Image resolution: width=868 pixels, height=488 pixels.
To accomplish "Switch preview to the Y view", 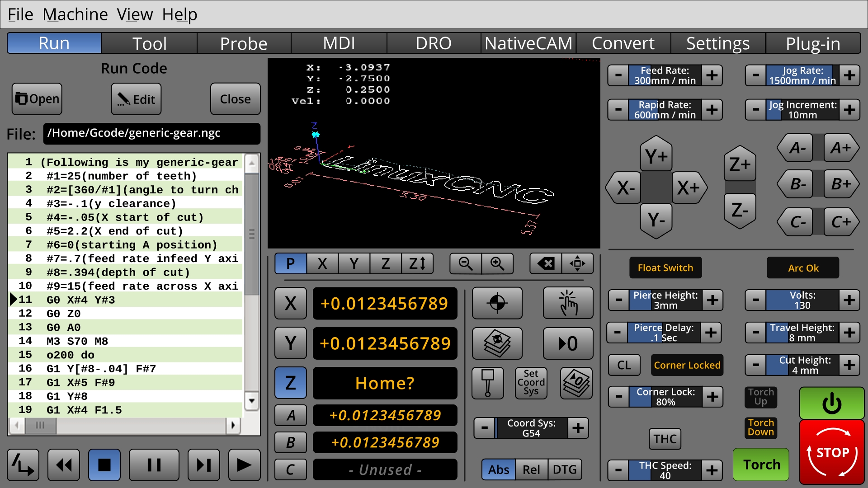I will tap(354, 263).
